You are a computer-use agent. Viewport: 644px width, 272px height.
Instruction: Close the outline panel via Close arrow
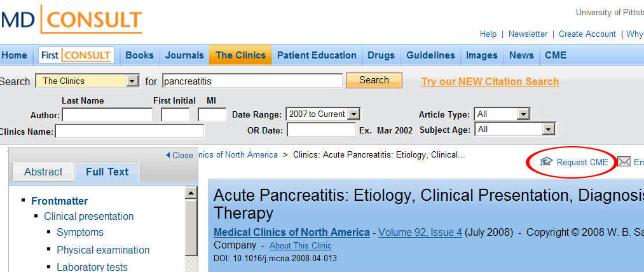coord(179,155)
